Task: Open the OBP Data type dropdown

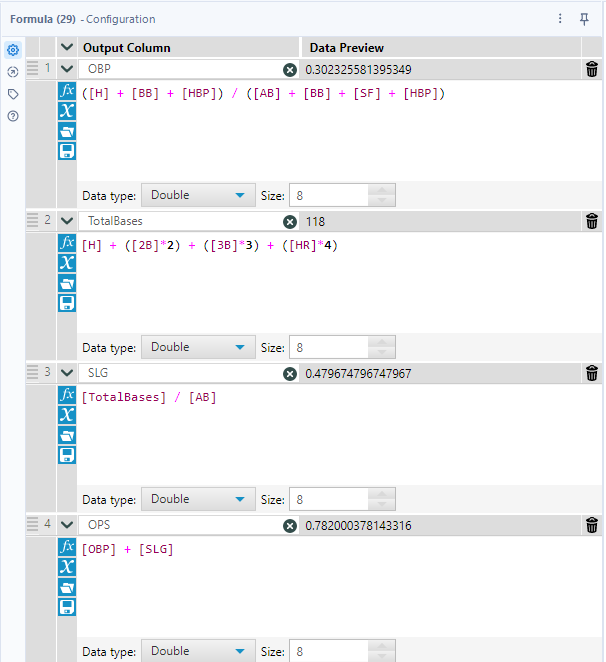Action: point(198,195)
